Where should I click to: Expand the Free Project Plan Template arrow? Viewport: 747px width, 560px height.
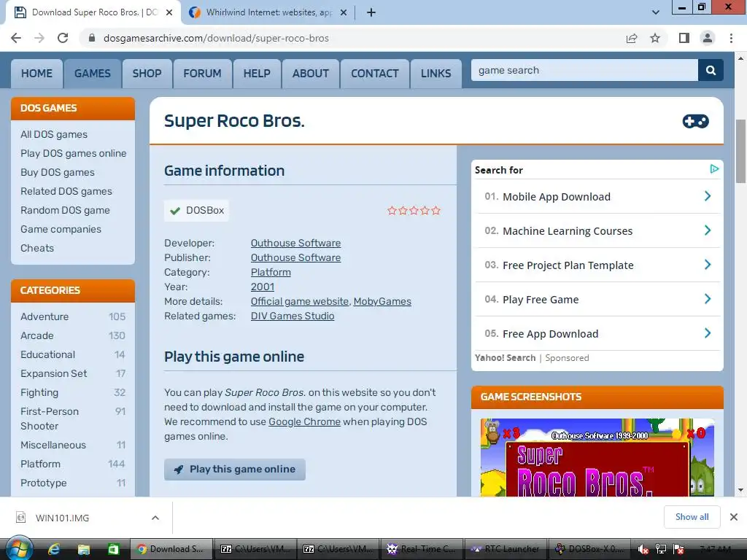708,265
